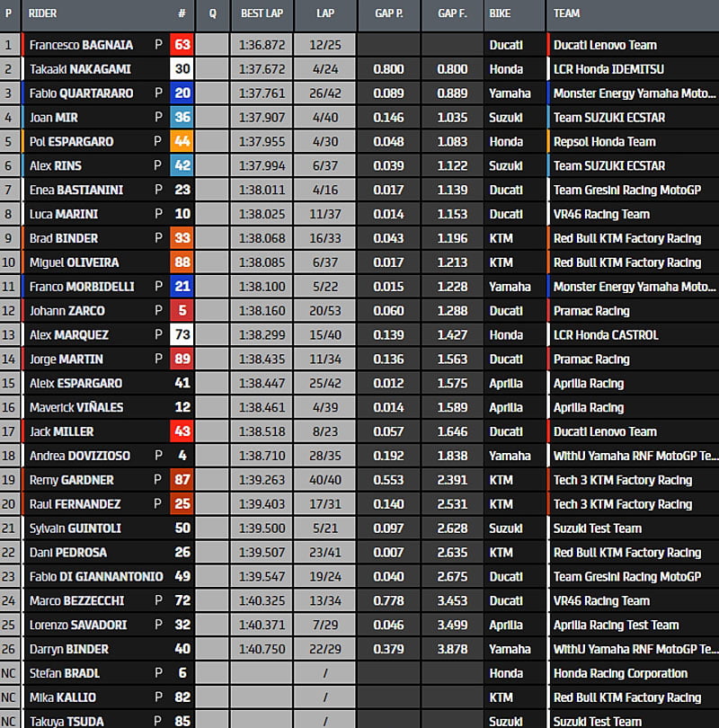Click the RIDER column header

click(43, 13)
